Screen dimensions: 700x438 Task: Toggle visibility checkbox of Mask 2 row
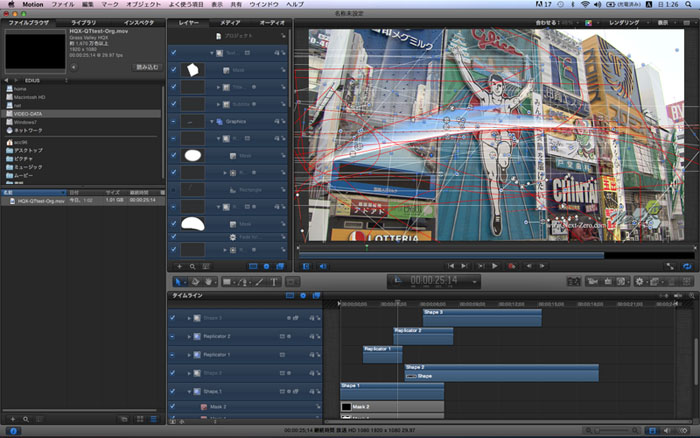[173, 406]
